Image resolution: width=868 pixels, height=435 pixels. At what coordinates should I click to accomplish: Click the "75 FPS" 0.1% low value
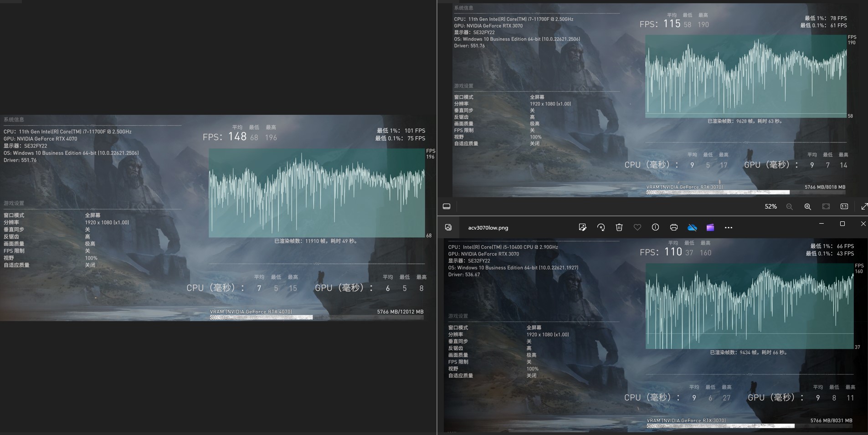[x=416, y=138]
